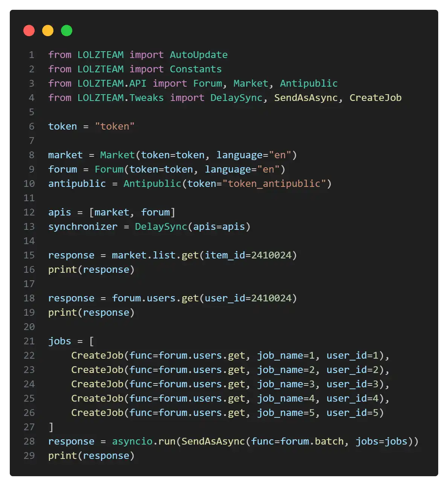Click "LOLZTEAM.API" on line 3
448x486 pixels.
tap(112, 84)
